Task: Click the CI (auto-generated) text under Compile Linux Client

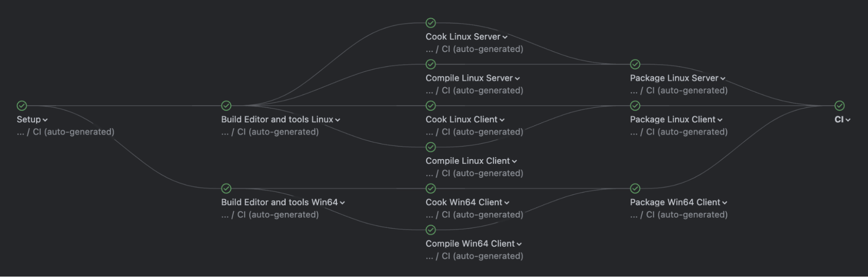Action: click(x=482, y=174)
